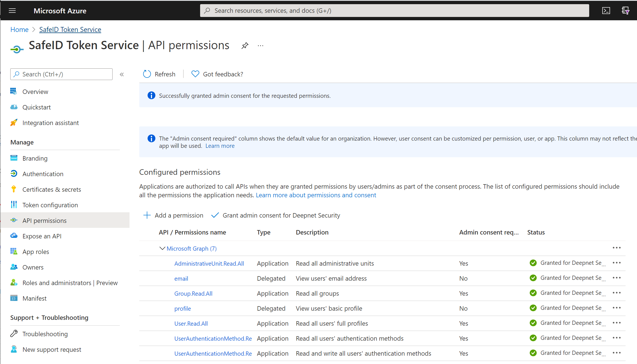
Task: Click the Group.Read.All permission link
Action: [193, 293]
